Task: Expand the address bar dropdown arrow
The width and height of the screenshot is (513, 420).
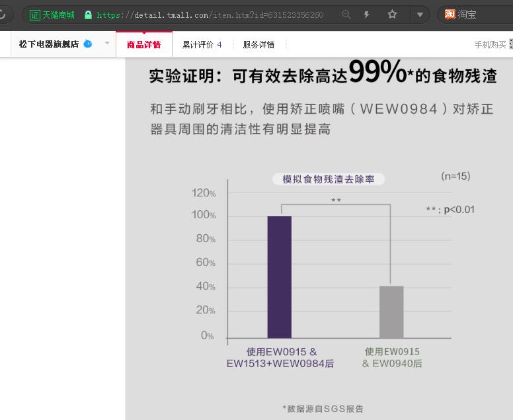Action: (x=420, y=15)
